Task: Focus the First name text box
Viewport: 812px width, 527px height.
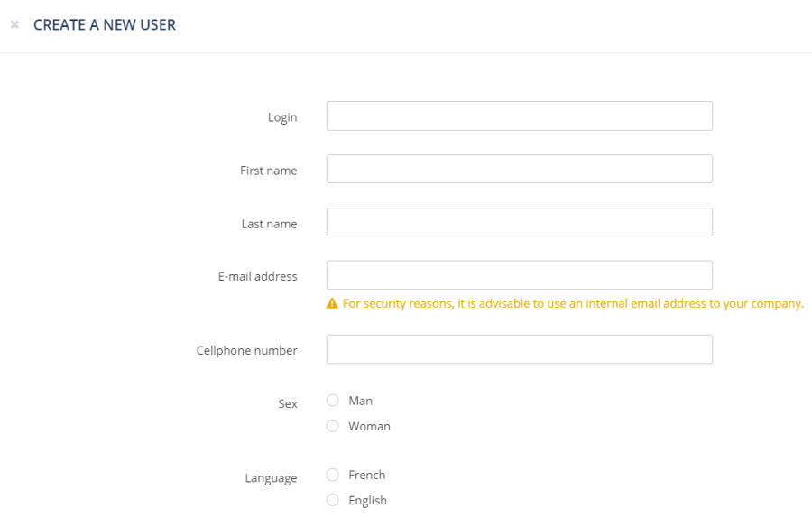Action: click(x=519, y=170)
